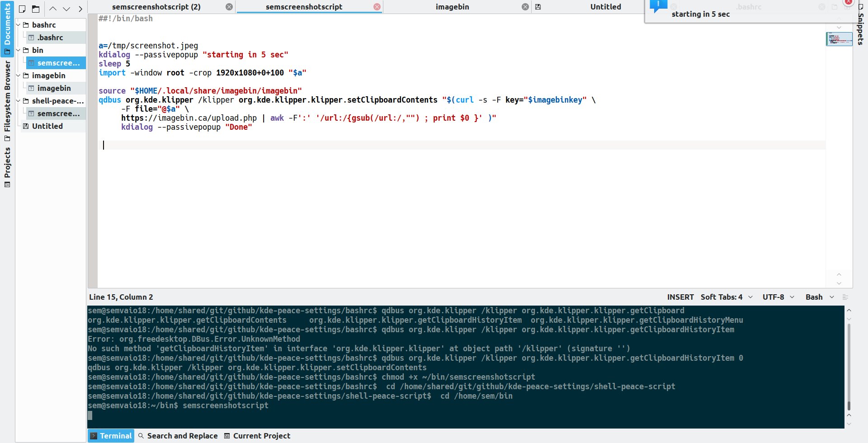
Task: Click the shell-peace-... folder label
Action: pos(58,101)
